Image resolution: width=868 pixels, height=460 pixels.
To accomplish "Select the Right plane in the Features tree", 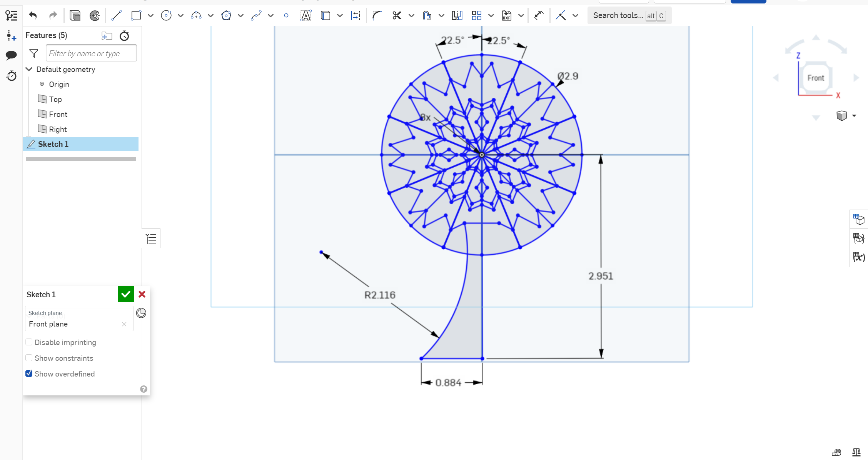I will coord(58,129).
